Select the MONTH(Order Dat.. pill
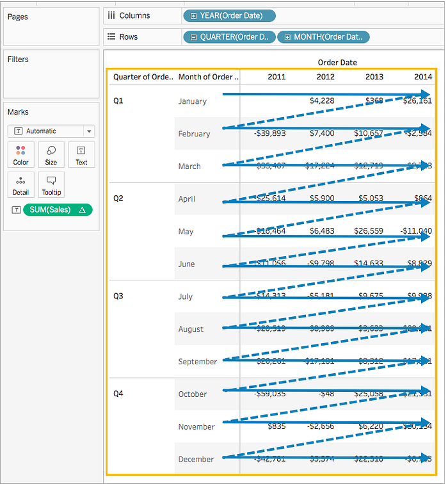The image size is (448, 484). (323, 37)
